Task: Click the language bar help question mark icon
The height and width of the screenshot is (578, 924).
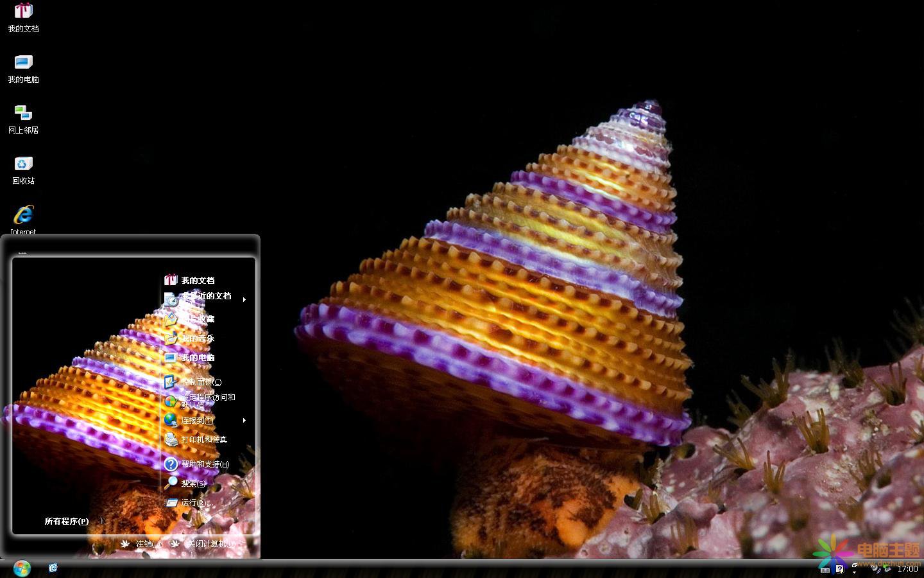Action: (840, 570)
